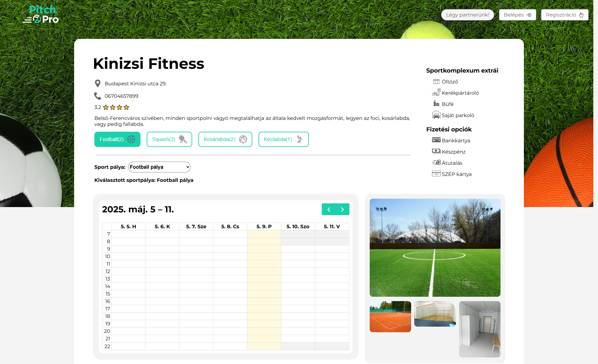
Task: Open the squash court thumbnail
Action: pos(435,314)
